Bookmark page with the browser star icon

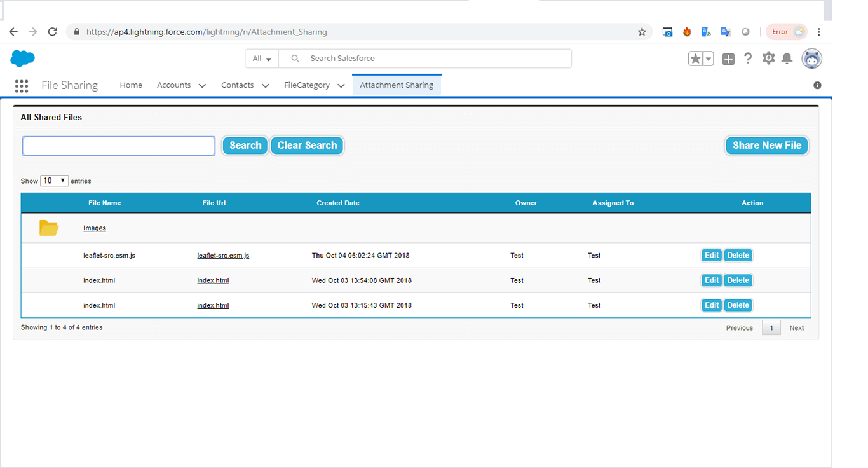[x=642, y=32]
